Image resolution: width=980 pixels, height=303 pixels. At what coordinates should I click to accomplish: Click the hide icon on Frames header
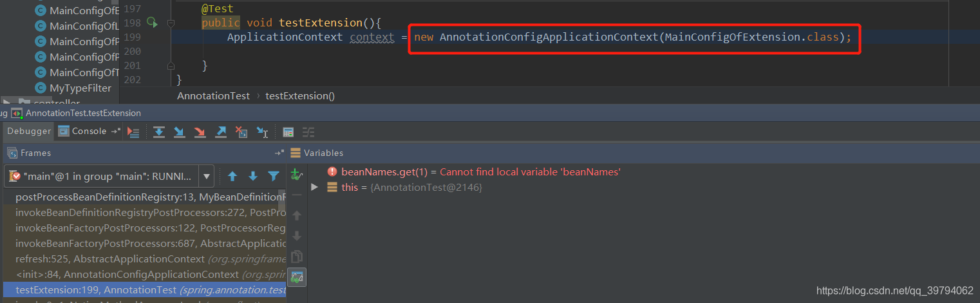point(279,153)
